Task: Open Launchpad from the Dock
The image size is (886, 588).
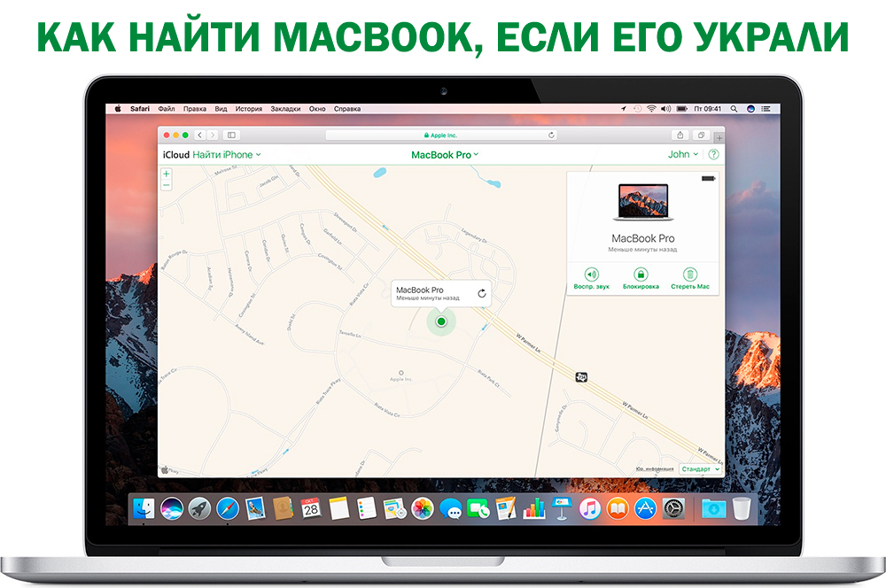Action: [x=199, y=508]
